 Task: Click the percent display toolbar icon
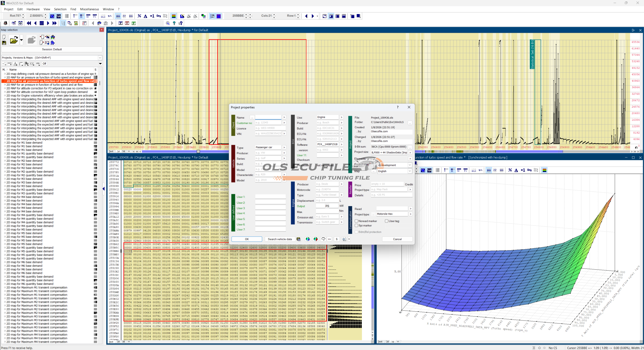pyautogui.click(x=139, y=16)
